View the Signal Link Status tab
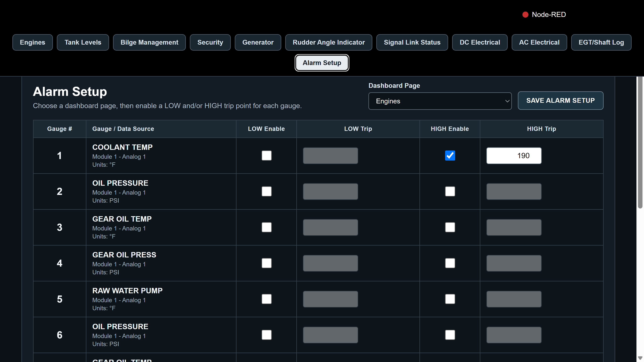 point(412,42)
